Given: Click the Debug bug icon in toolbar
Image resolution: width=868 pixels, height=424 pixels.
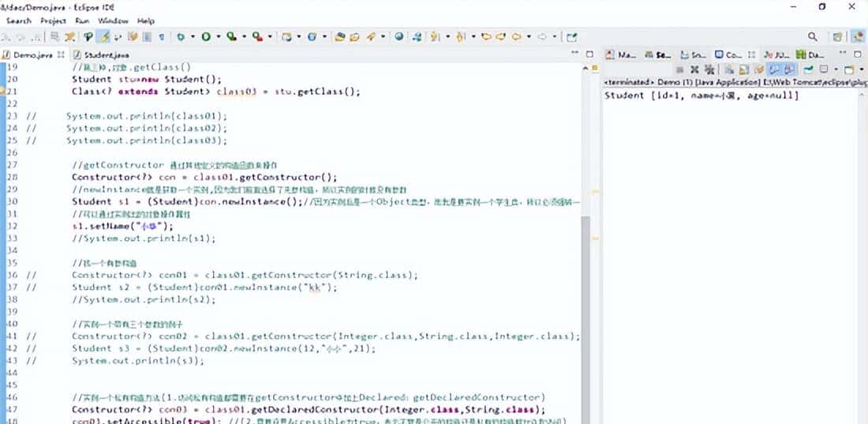Looking at the screenshot, I should [181, 36].
